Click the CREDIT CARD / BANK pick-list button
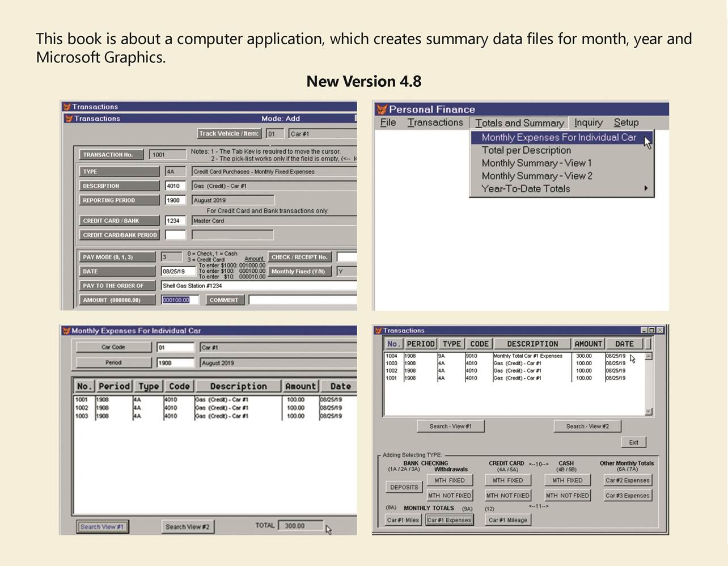Viewport: 728px width, 566px height. coord(118,221)
